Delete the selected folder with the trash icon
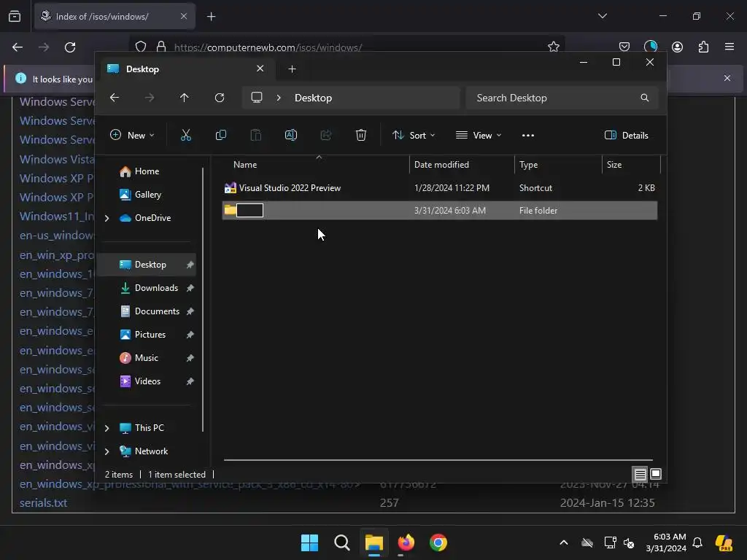The width and height of the screenshot is (747, 560). pyautogui.click(x=361, y=135)
